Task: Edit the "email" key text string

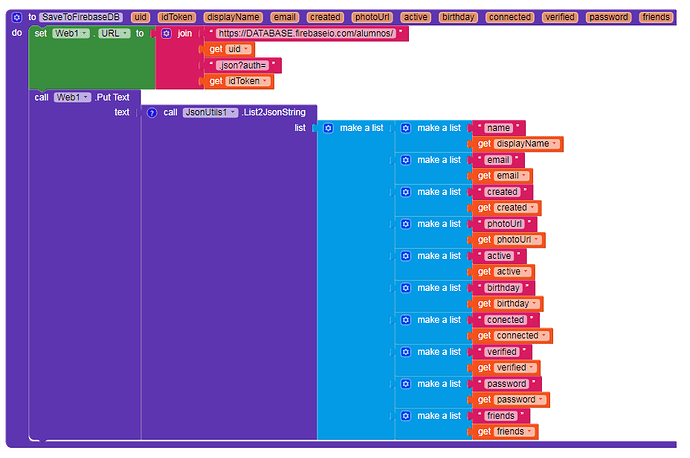Action: (498, 160)
